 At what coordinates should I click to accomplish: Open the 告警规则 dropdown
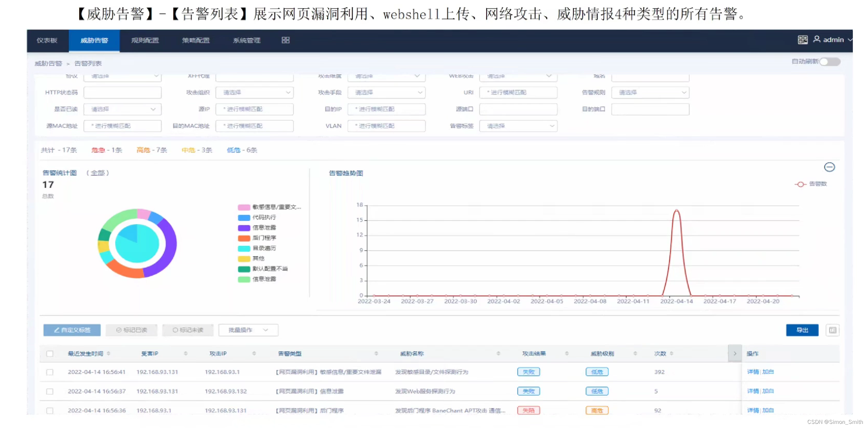point(650,92)
